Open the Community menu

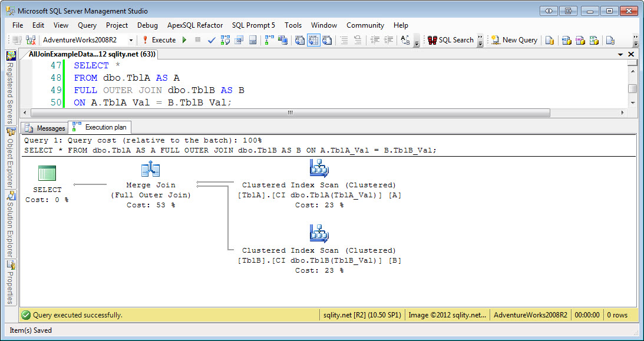pos(365,25)
